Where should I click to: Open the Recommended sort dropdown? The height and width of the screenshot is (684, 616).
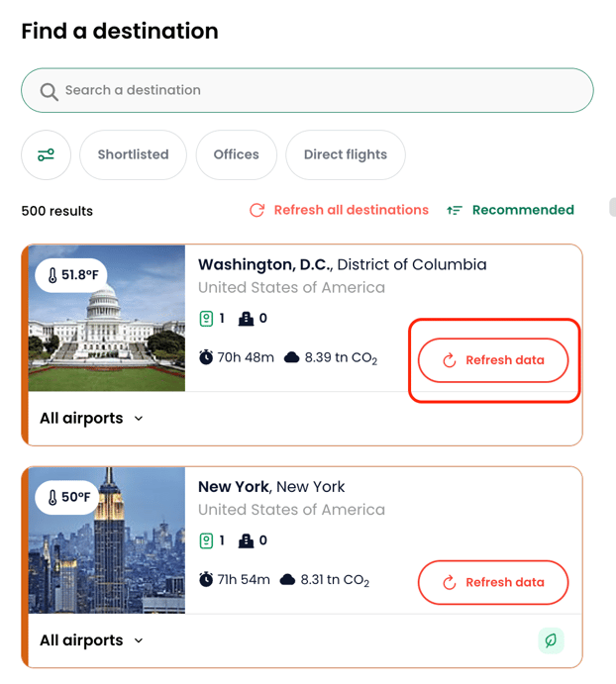[510, 210]
